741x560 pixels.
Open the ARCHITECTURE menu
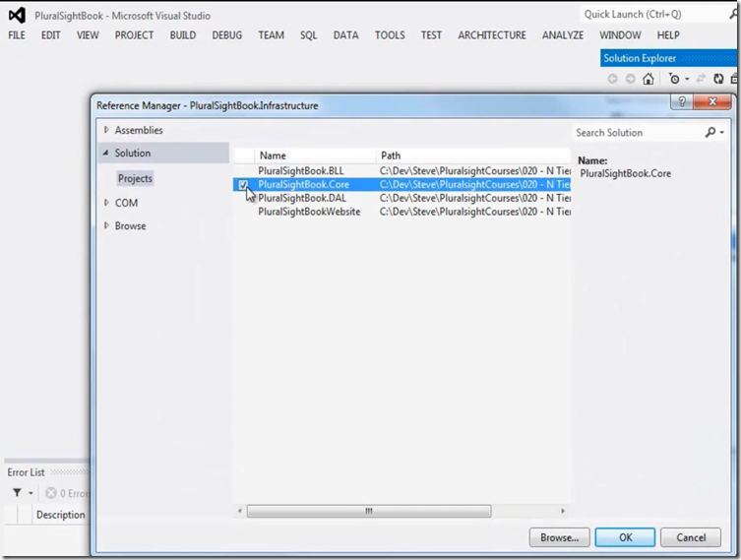492,35
